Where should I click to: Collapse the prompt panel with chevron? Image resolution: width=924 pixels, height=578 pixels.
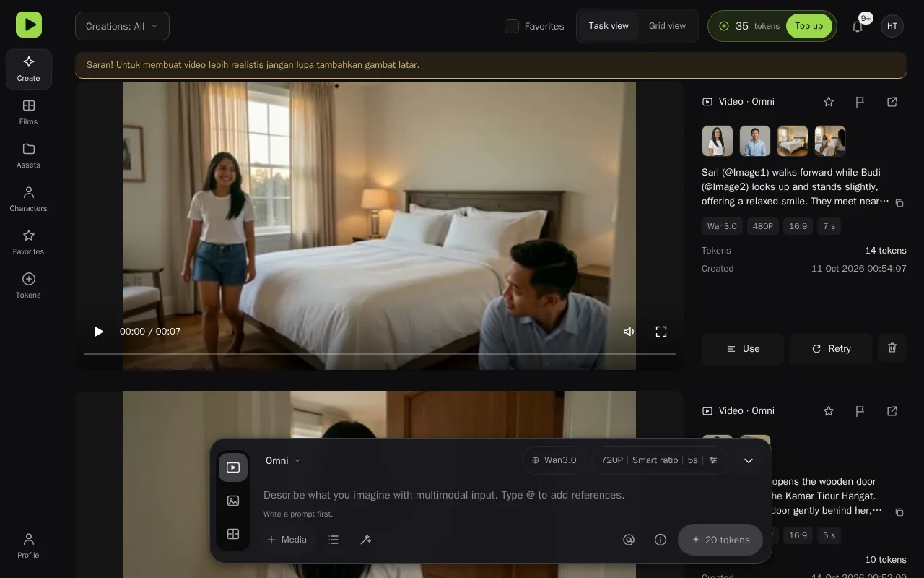tap(749, 460)
